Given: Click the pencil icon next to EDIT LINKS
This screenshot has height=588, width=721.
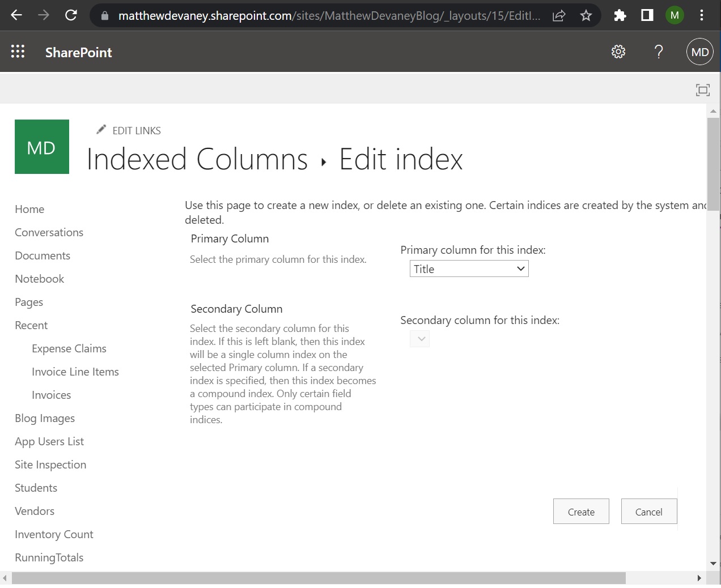Looking at the screenshot, I should (x=101, y=129).
